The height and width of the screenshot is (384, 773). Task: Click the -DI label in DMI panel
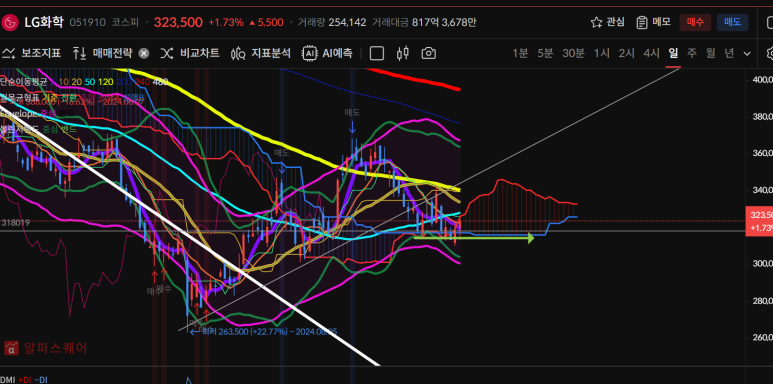coord(41,380)
